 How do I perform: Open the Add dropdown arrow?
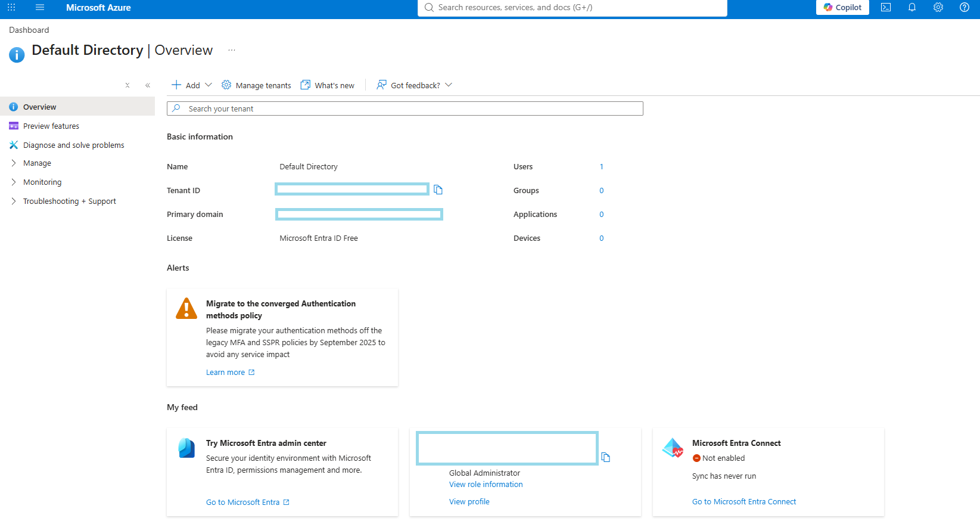point(209,85)
